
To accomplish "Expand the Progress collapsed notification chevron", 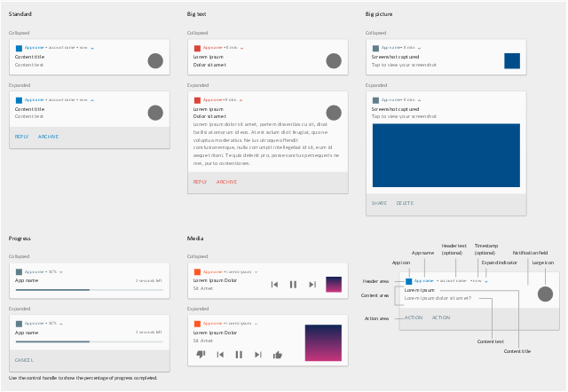I will (61, 272).
